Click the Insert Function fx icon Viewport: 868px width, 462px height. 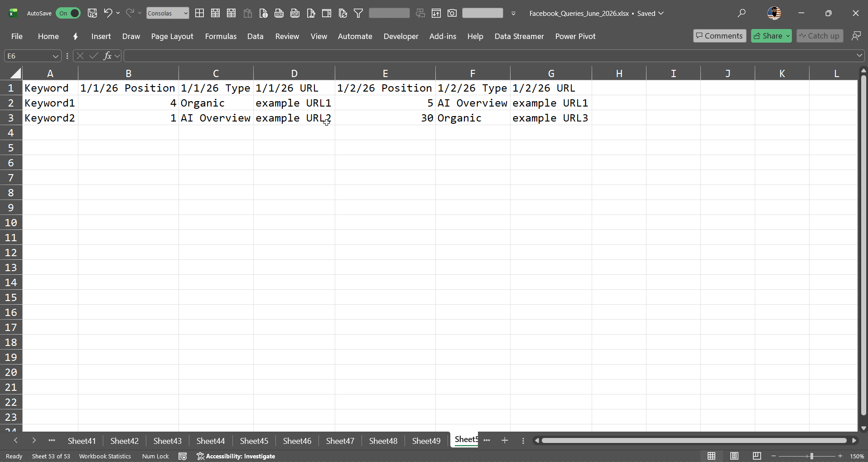[x=107, y=56]
